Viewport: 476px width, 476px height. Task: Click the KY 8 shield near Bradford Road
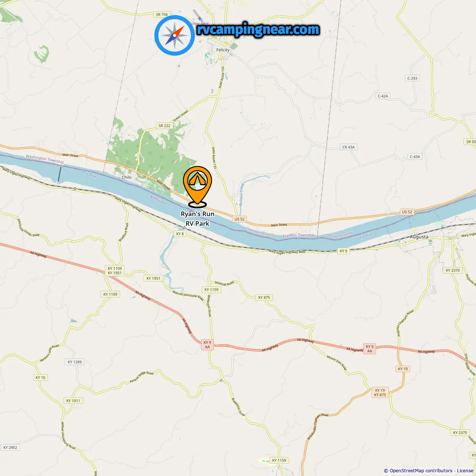click(x=180, y=234)
